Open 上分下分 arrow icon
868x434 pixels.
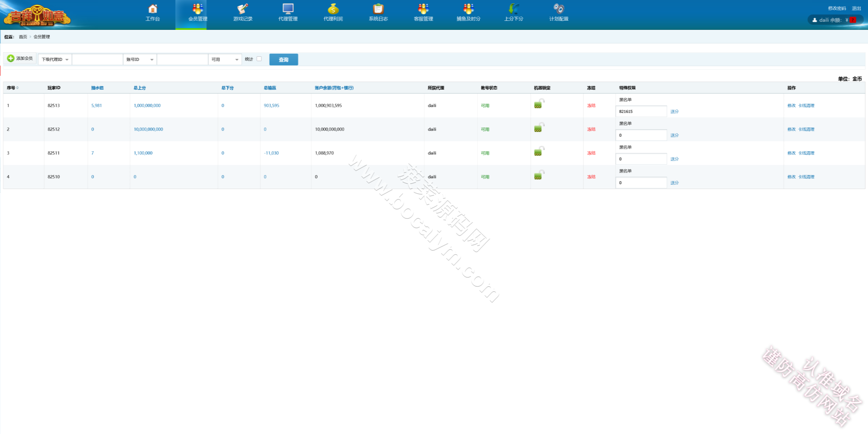coord(513,8)
